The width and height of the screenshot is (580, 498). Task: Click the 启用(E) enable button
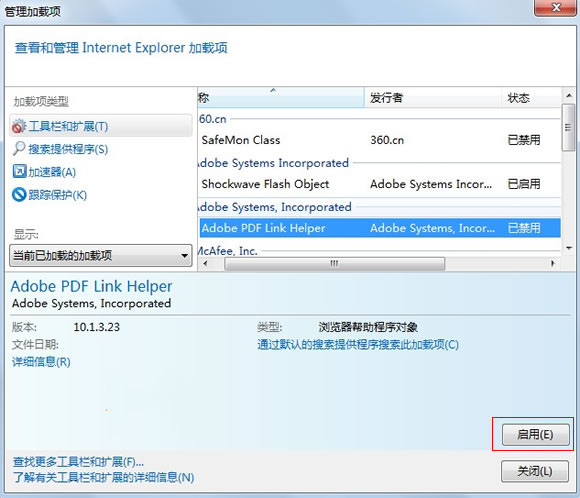[x=535, y=434]
